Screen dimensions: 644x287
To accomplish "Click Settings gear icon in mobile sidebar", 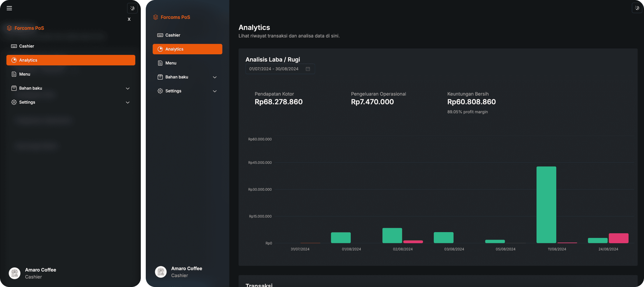I will coord(14,102).
